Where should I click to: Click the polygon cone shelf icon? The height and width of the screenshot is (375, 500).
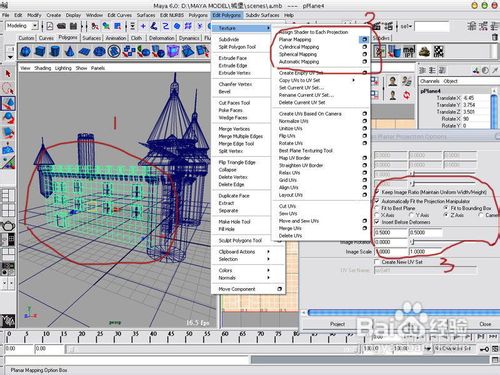click(69, 51)
